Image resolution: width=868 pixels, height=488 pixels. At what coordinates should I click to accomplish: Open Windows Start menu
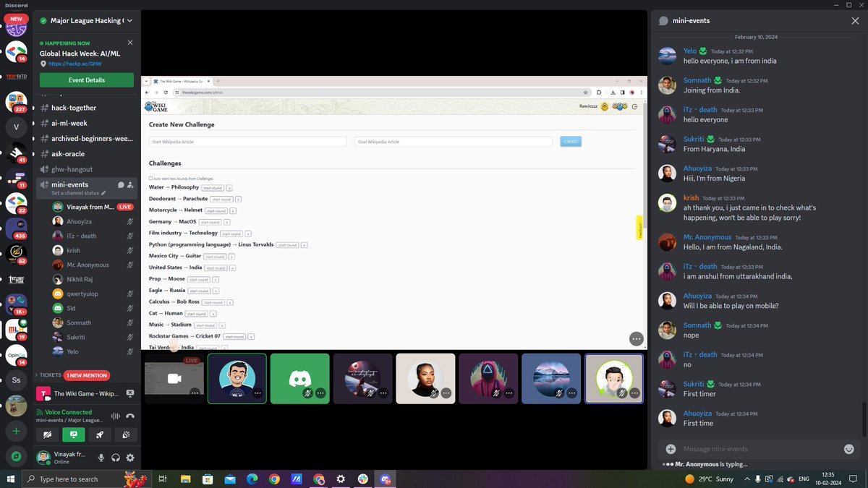(x=10, y=479)
